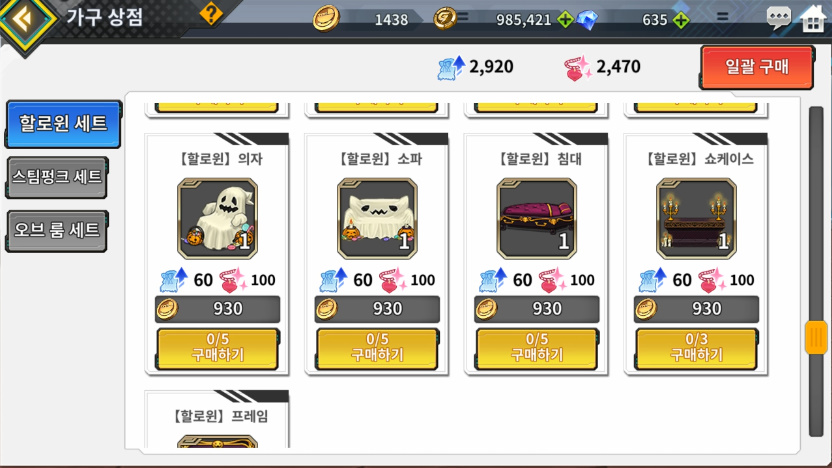Go to the home icon
The image size is (832, 468).
[813, 19]
